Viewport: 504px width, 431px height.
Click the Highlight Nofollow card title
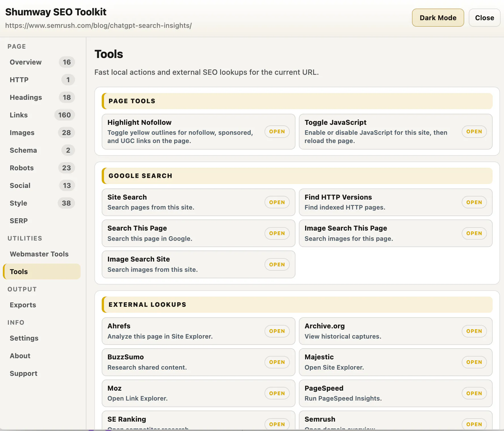click(139, 122)
